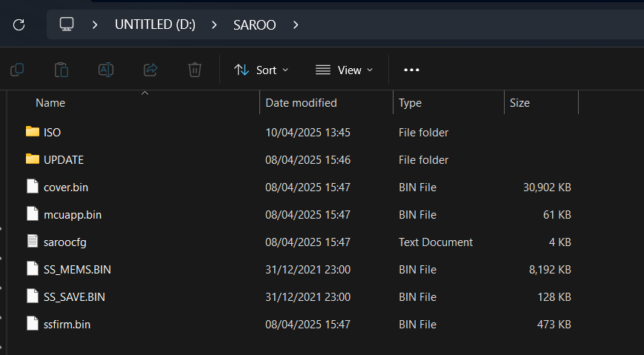Click the Copy icon in toolbar
The image size is (644, 355).
pyautogui.click(x=17, y=70)
